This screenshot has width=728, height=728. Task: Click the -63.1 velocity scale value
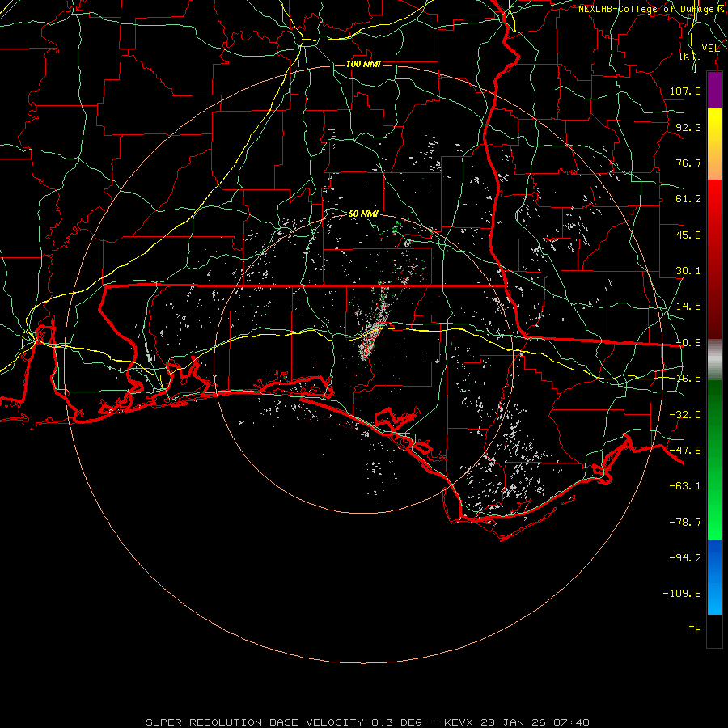(x=685, y=486)
